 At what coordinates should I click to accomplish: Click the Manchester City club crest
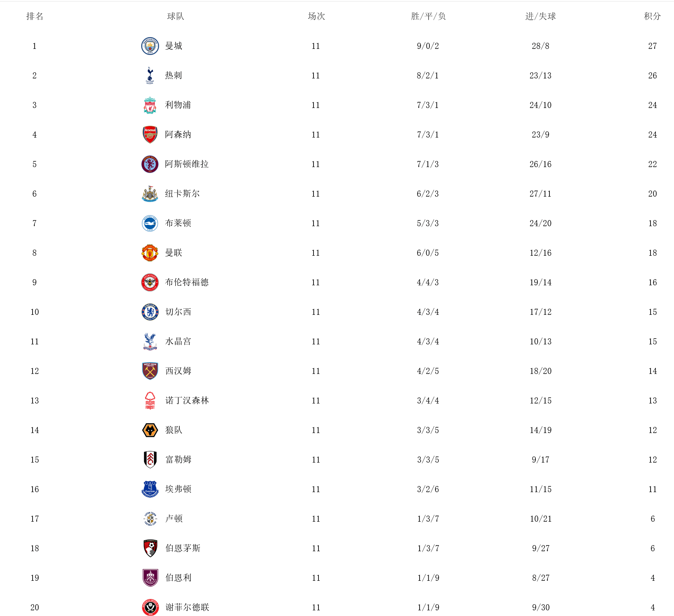click(150, 46)
